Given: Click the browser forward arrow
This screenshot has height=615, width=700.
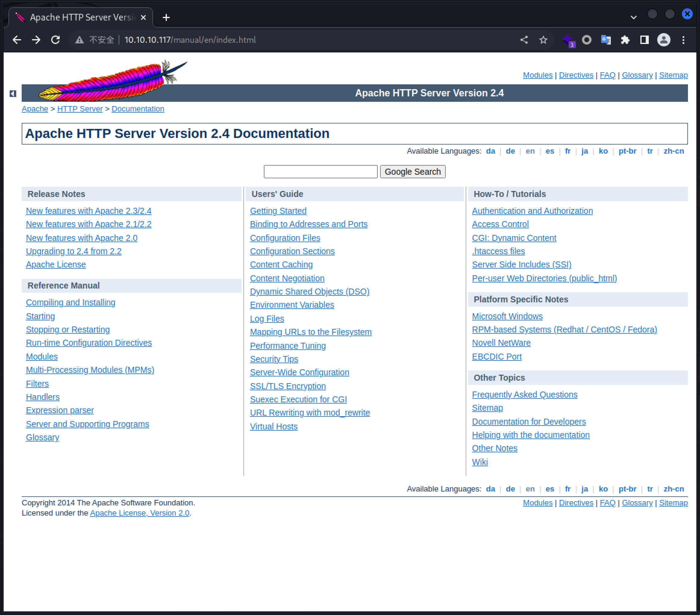Looking at the screenshot, I should point(36,40).
